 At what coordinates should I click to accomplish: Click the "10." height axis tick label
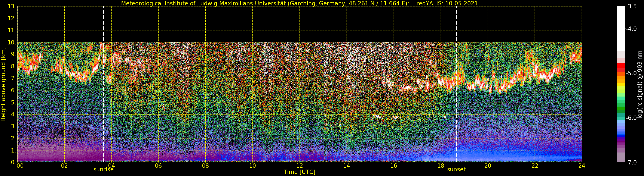click(x=12, y=43)
